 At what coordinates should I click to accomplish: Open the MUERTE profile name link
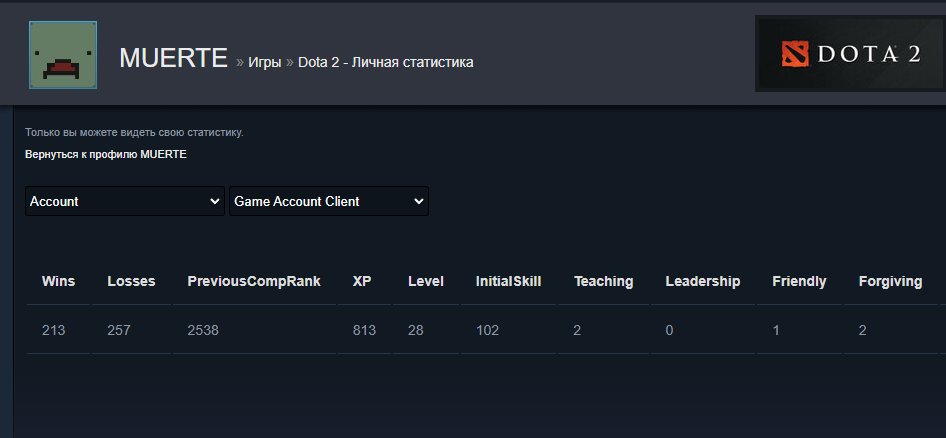(x=173, y=58)
